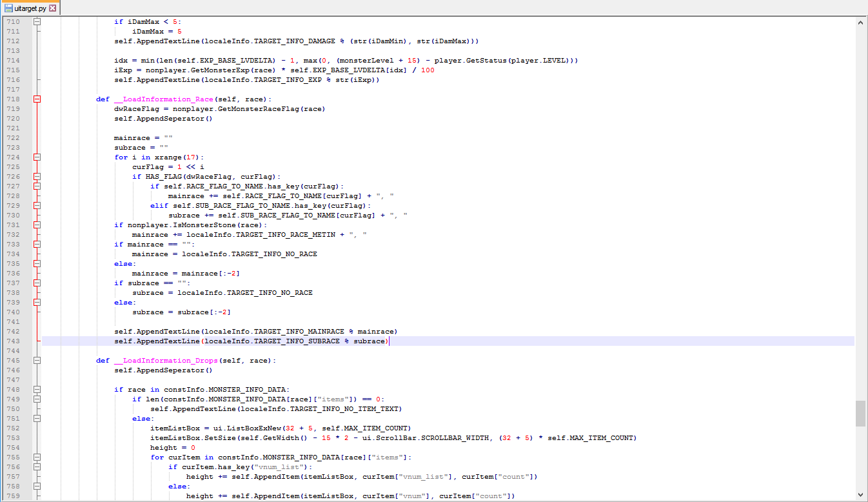Click line number 718 in the margin
868x502 pixels.
click(13, 99)
